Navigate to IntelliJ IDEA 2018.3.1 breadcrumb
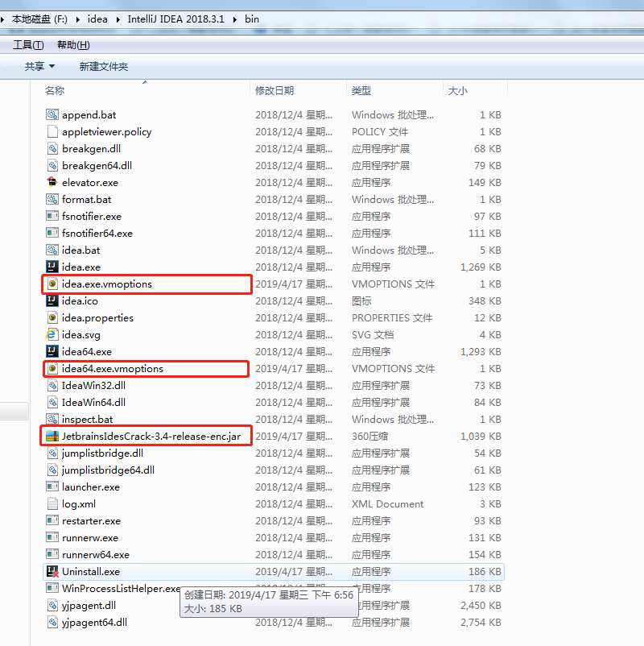644x646 pixels. (175, 19)
